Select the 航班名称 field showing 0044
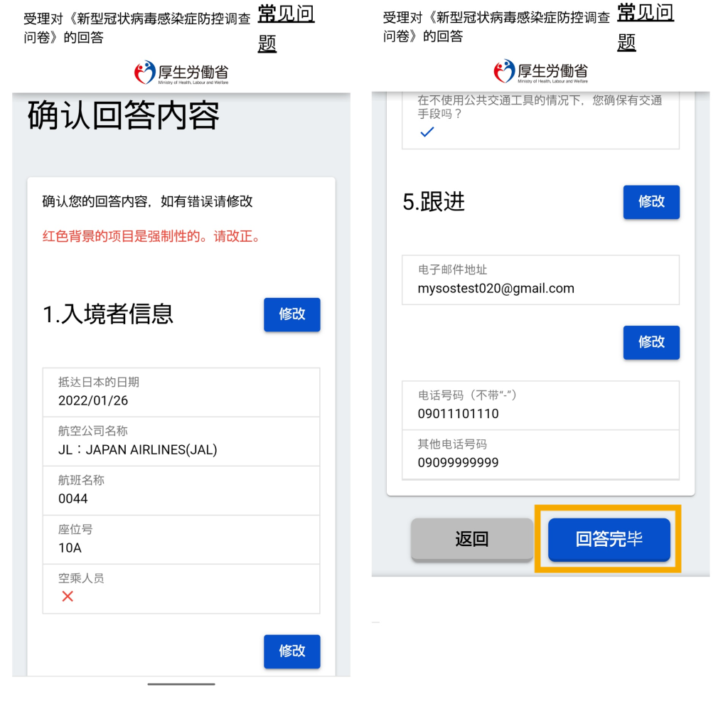Image resolution: width=728 pixels, height=704 pixels. [181, 491]
